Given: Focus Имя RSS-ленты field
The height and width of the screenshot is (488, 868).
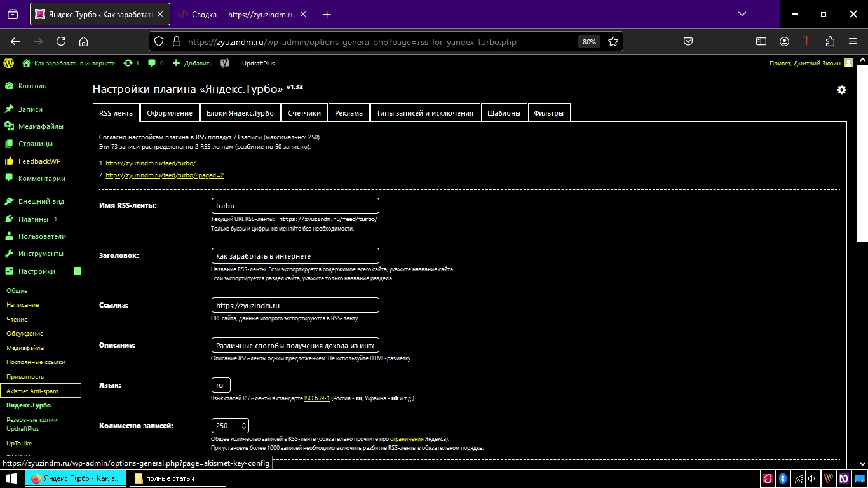Looking at the screenshot, I should (295, 205).
